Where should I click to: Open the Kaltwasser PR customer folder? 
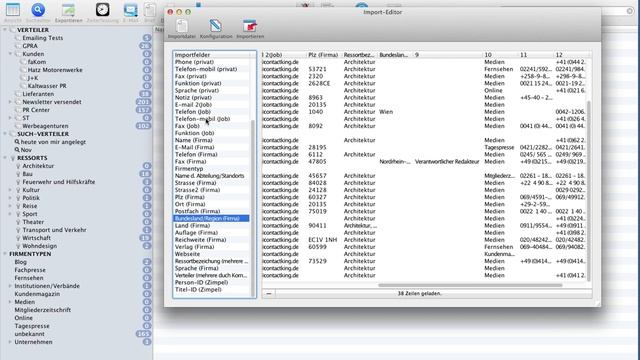(x=47, y=86)
